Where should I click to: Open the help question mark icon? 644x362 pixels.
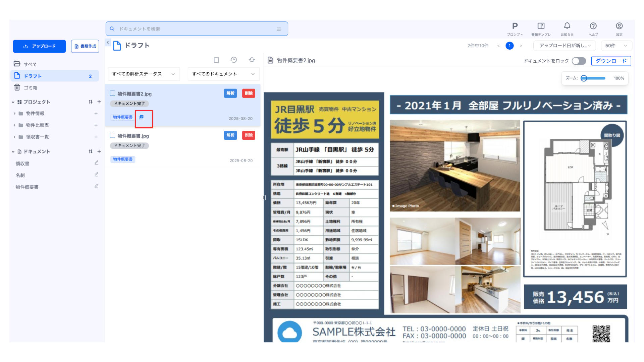[593, 26]
